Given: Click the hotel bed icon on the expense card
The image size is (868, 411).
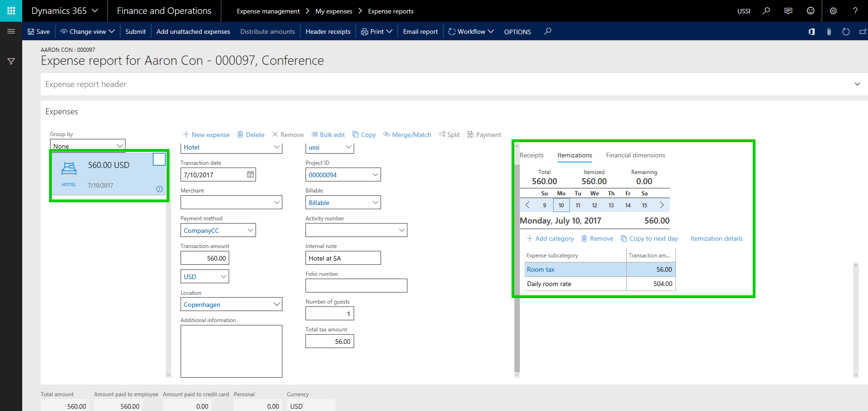Looking at the screenshot, I should click(69, 168).
